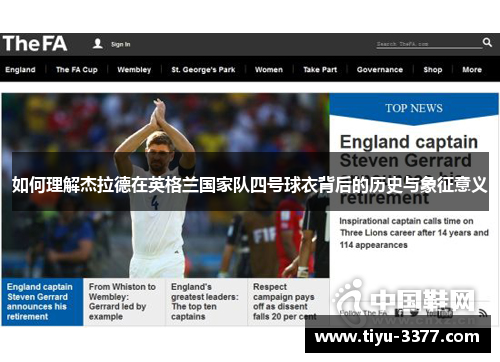Open the England captain Steven Gerrard headline

pos(409,170)
